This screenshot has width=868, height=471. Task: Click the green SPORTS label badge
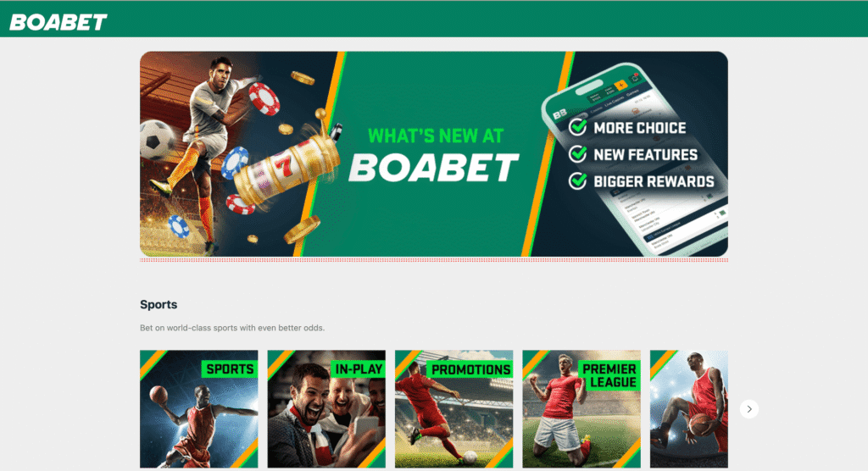tap(229, 368)
